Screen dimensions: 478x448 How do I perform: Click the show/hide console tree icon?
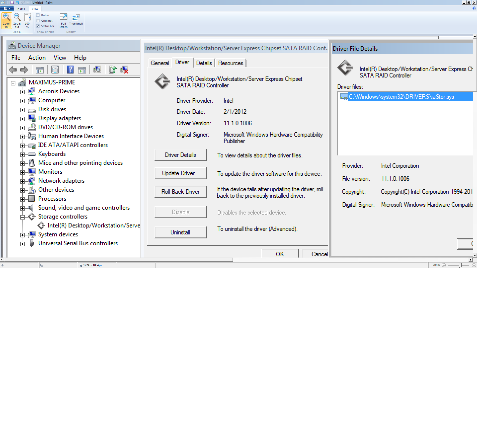[x=40, y=70]
